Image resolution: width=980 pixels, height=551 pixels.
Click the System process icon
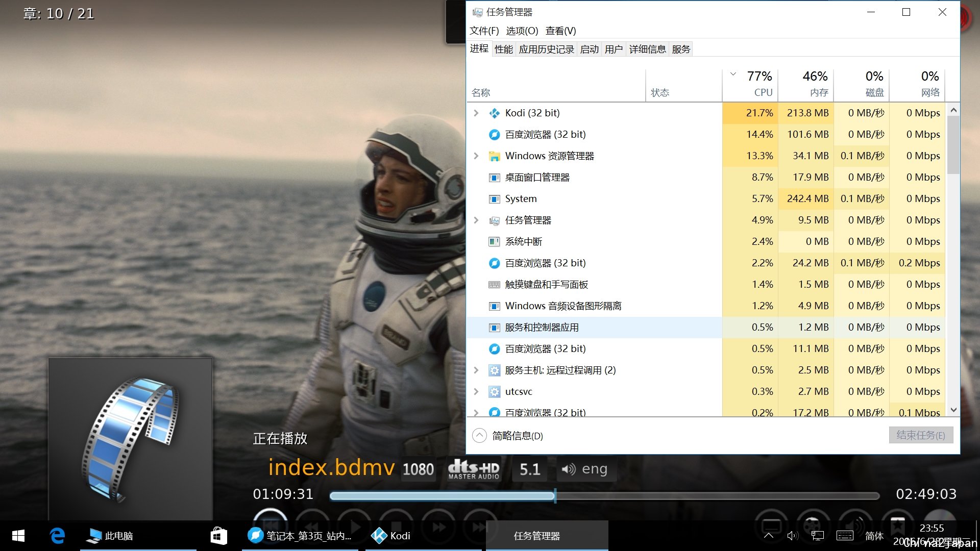click(x=494, y=199)
